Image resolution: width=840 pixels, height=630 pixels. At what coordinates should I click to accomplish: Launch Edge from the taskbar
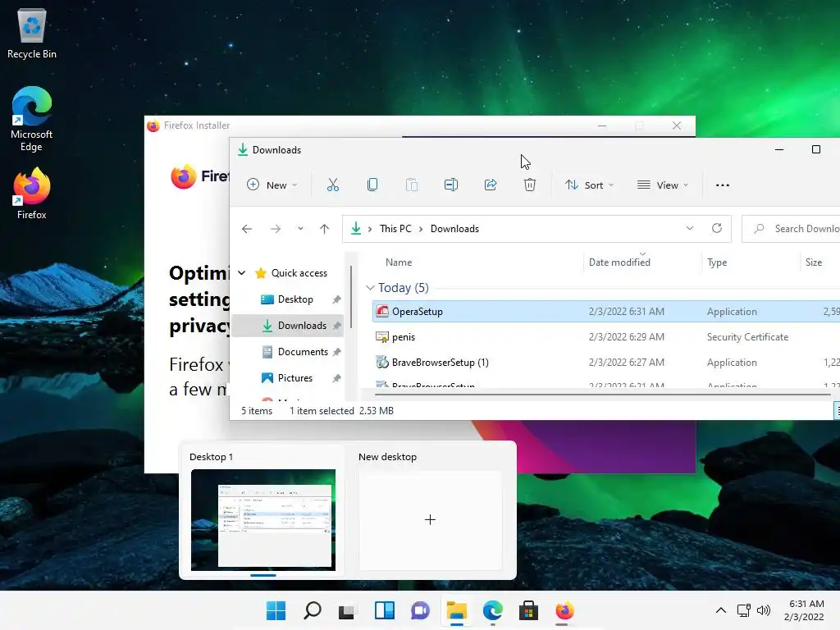[492, 610]
